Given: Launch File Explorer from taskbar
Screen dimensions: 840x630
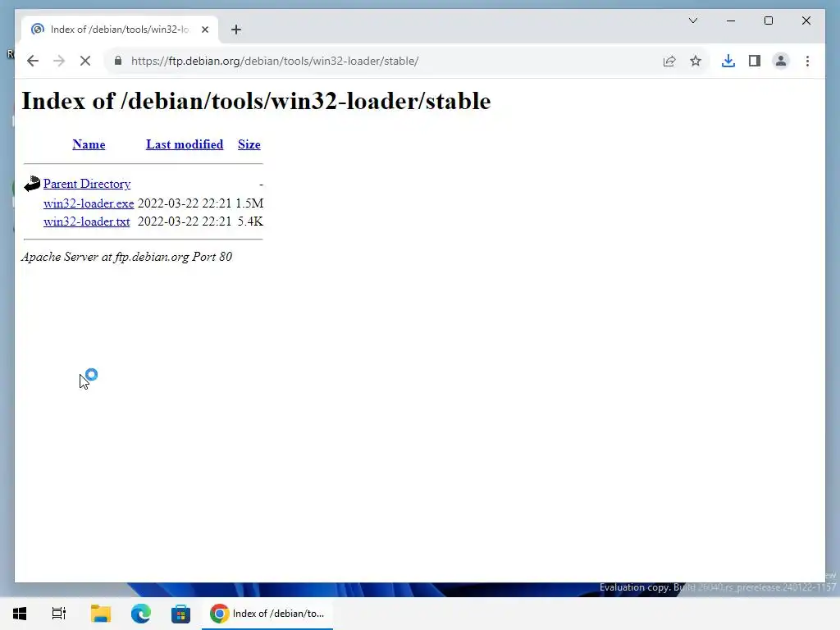Looking at the screenshot, I should [101, 614].
